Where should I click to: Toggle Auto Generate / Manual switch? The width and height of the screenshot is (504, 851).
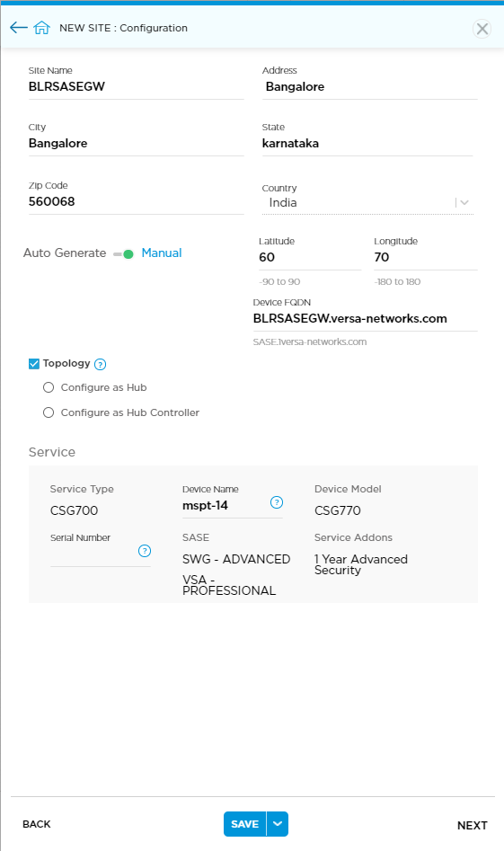pos(124,254)
